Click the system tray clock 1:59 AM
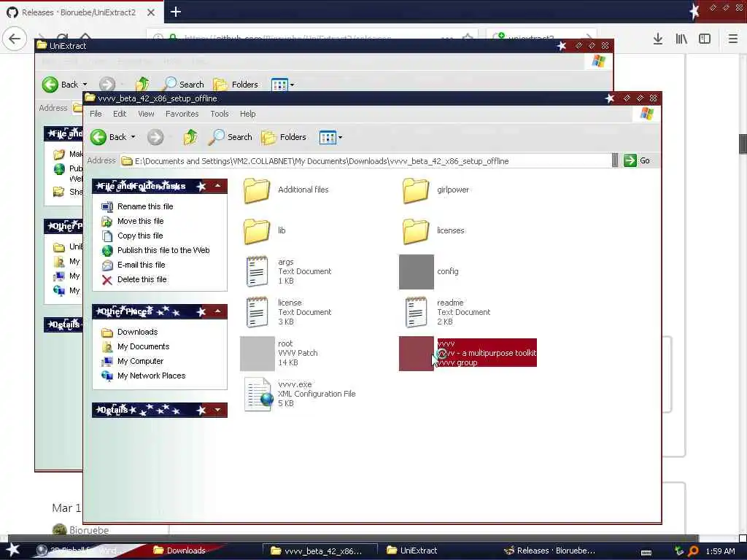 pos(720,551)
